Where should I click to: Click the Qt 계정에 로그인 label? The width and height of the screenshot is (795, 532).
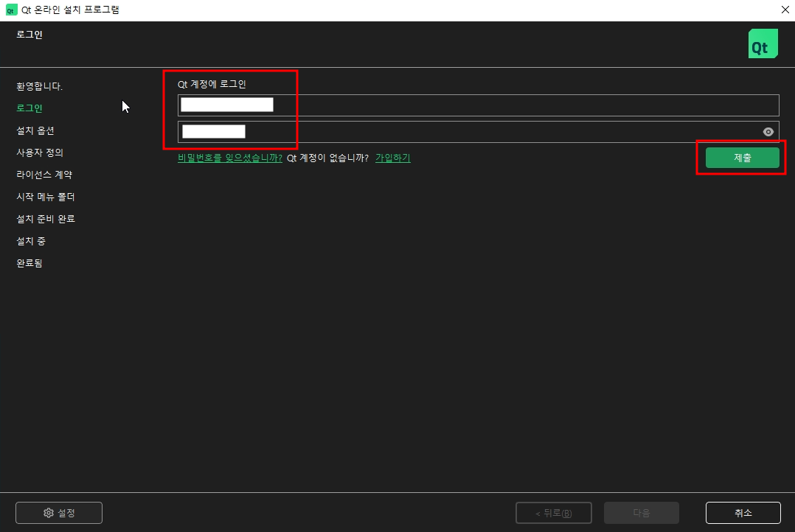[x=212, y=84]
